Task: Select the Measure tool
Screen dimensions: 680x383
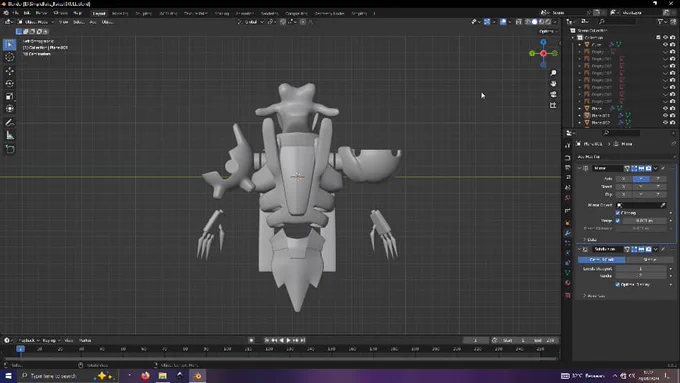Action: click(10, 136)
